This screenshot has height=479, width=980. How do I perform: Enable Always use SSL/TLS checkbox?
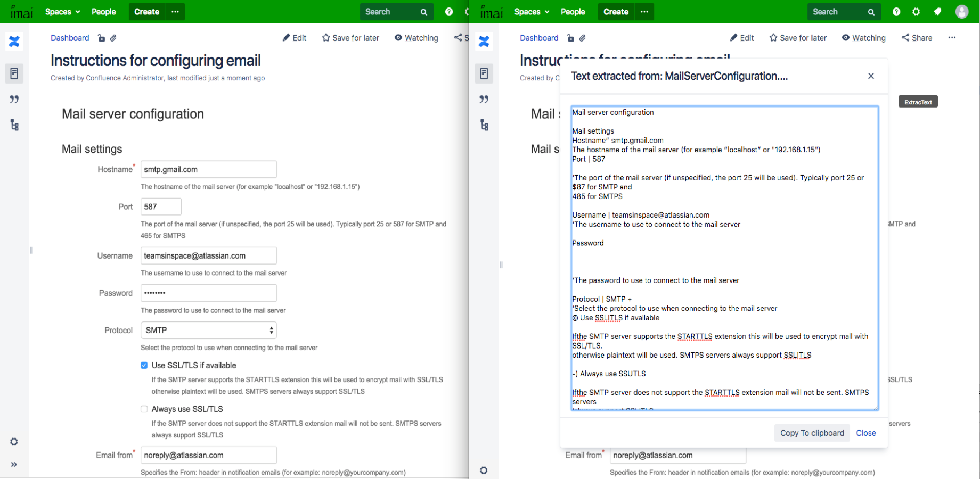[x=144, y=409]
